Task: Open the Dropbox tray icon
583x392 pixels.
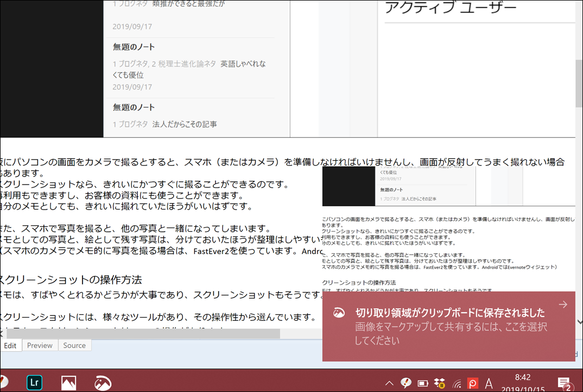Action: (440, 383)
